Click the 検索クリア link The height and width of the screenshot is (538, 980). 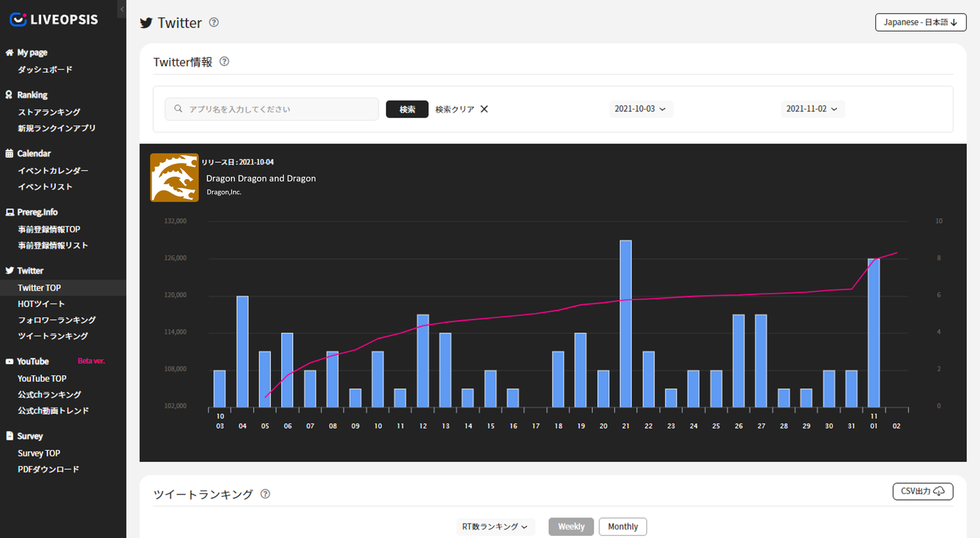tap(455, 109)
